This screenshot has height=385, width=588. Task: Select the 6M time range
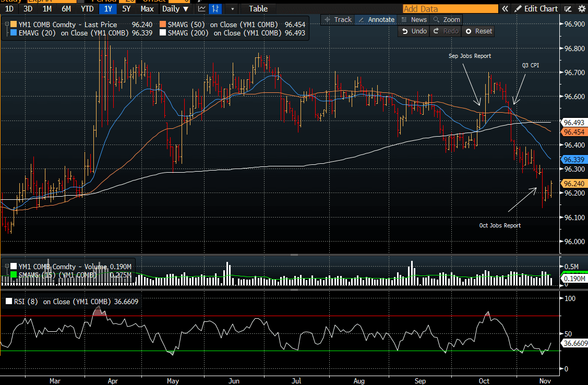[x=66, y=9]
